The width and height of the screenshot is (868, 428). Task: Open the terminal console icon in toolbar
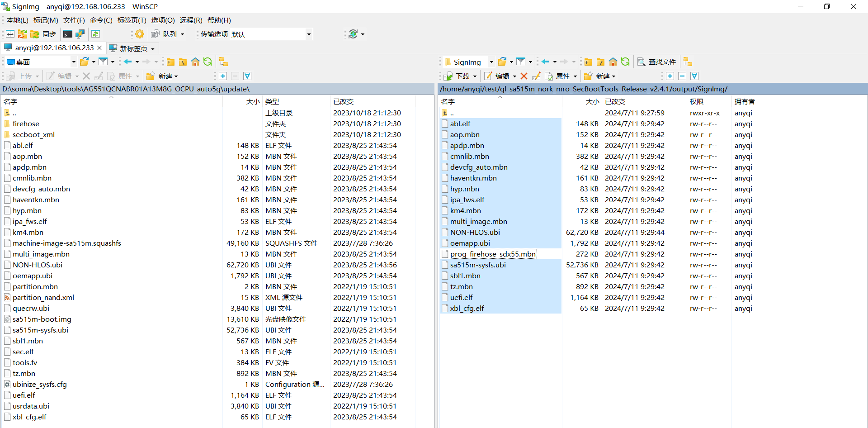[x=68, y=34]
